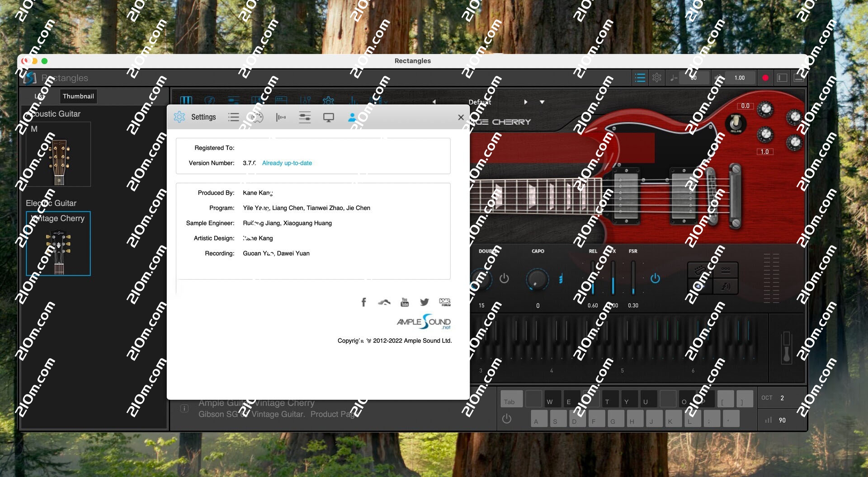The width and height of the screenshot is (868, 477).
Task: Toggle the left sidebar panel icon
Action: 782,78
